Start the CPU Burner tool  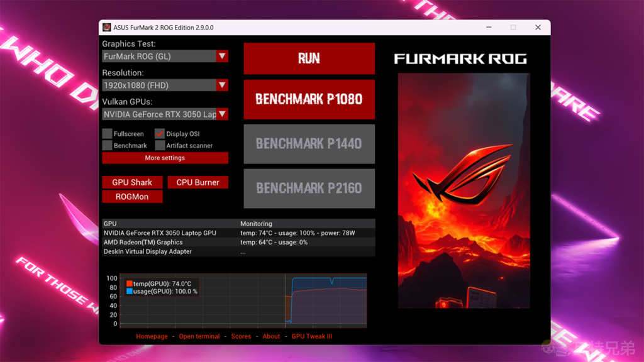tap(198, 182)
